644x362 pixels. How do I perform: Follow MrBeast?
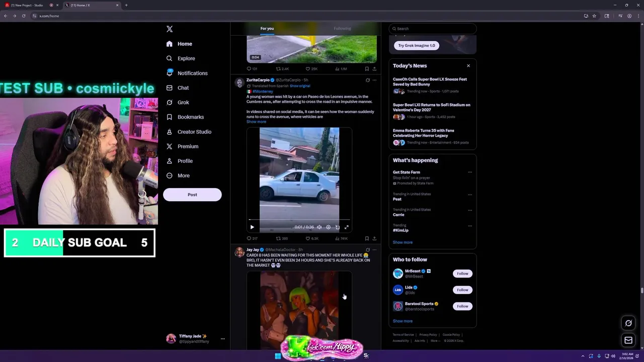tap(462, 274)
